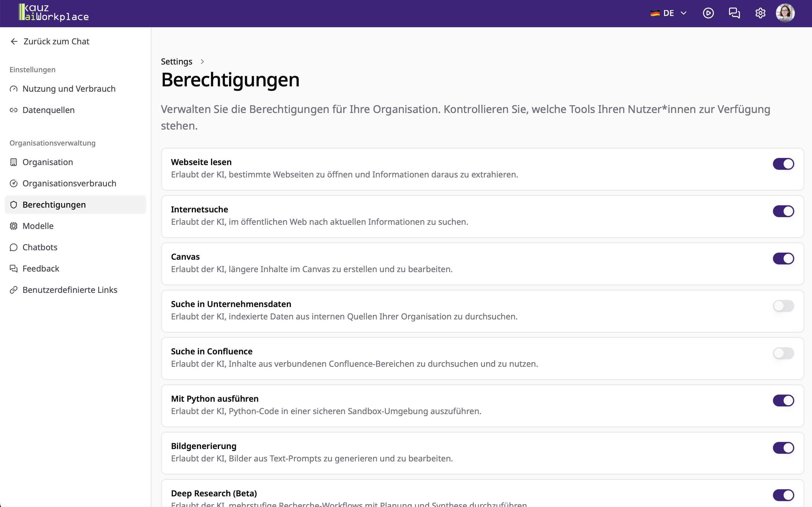Screen dimensions: 812x507
Task: Open Organisation via building icon
Action: (13, 162)
